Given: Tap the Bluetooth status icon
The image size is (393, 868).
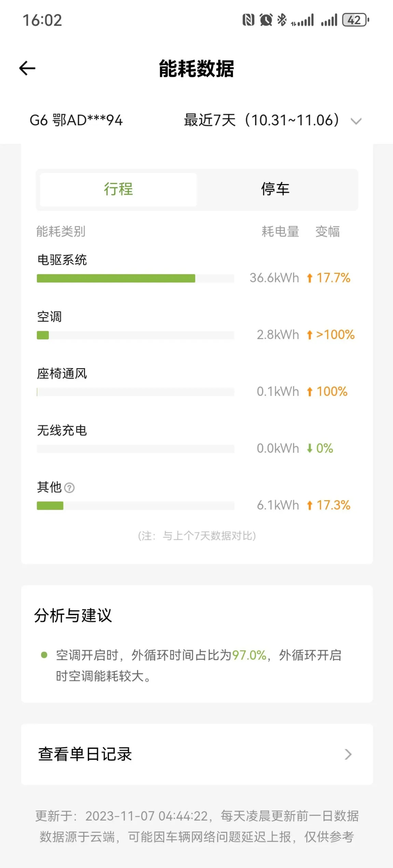Looking at the screenshot, I should point(282,20).
